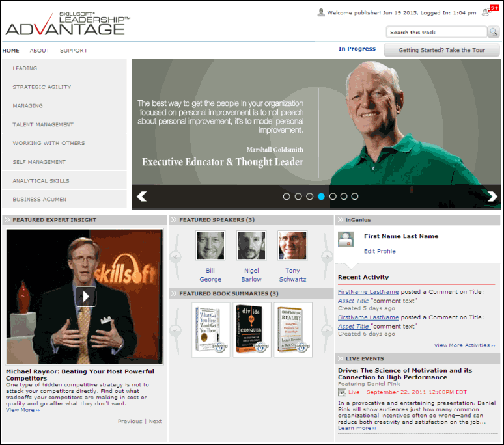The image size is (504, 445).
Task: Open the Divide and Conquer book thumbnail
Action: 252,329
